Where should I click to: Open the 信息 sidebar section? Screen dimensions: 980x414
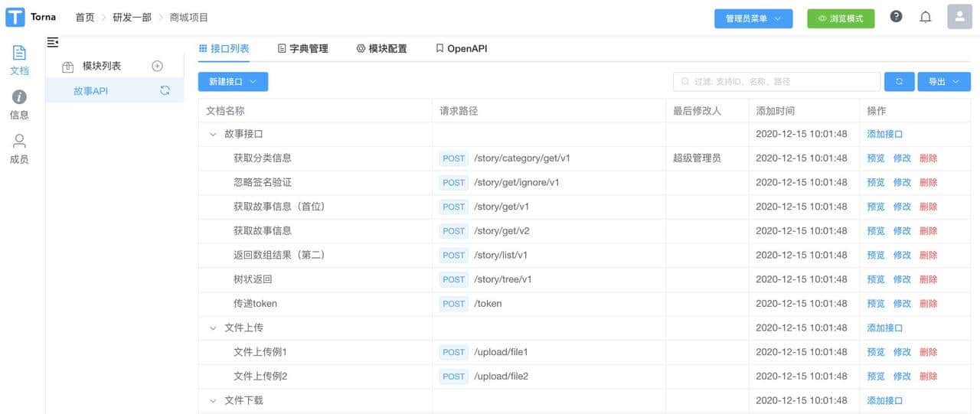19,105
